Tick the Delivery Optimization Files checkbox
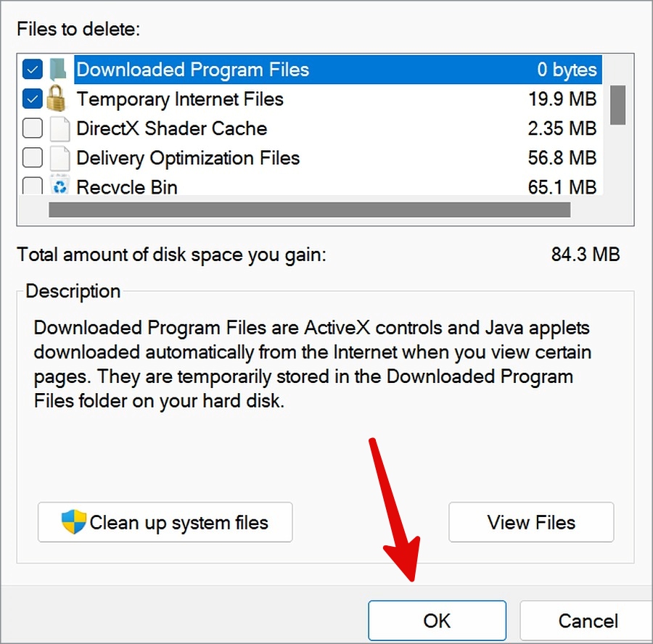653x644 pixels. point(33,158)
